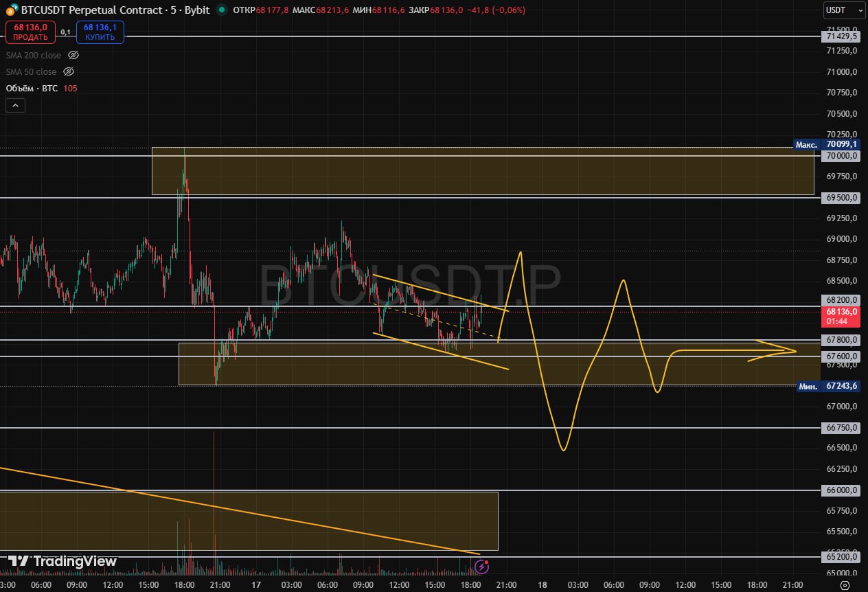868x592 pixels.
Task: Collapse the indicator legend with the chevron
Action: pos(15,105)
